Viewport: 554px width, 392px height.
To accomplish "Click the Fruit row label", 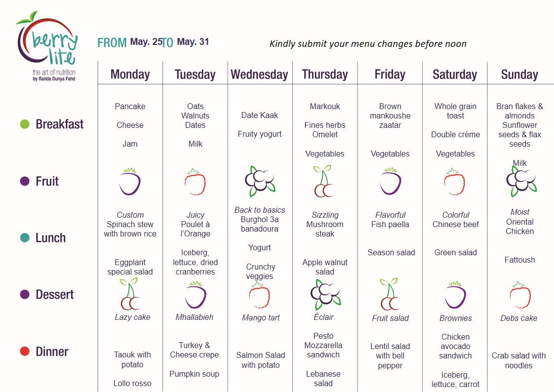I will [x=47, y=181].
